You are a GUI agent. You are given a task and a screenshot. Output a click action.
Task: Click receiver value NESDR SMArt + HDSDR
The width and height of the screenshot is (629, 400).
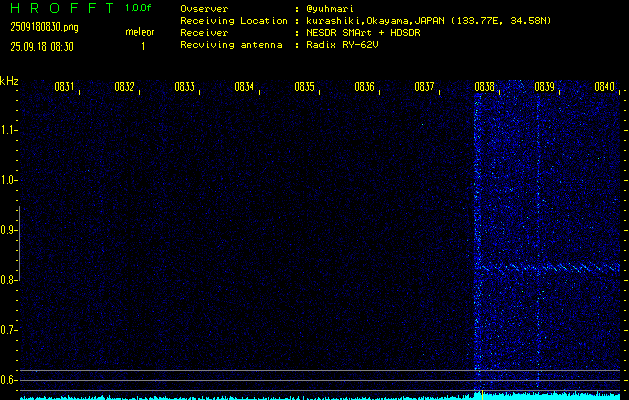363,32
